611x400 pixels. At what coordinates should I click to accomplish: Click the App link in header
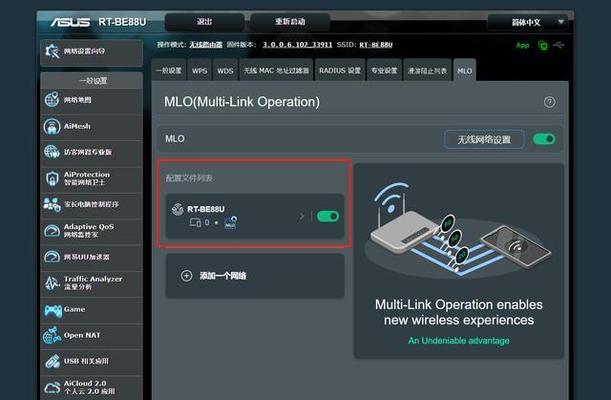[523, 46]
